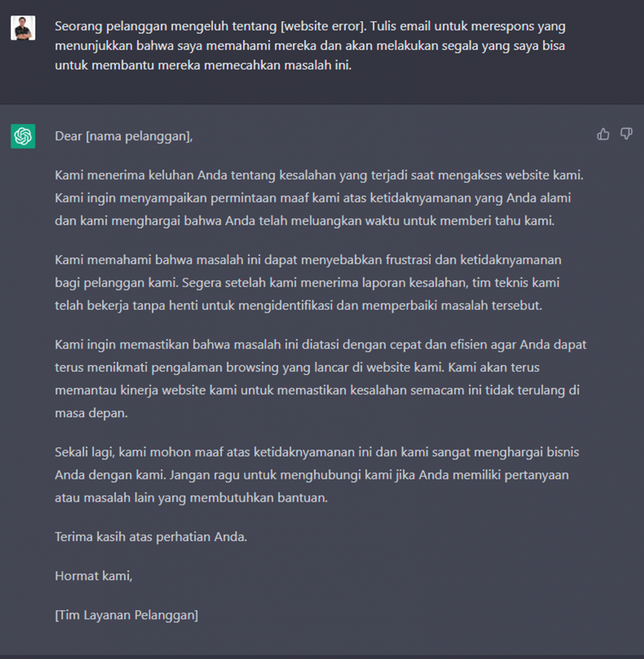Click the paragraph starting 'Sekali lagi, kami mohon maaf'
This screenshot has height=659, width=644.
(317, 475)
